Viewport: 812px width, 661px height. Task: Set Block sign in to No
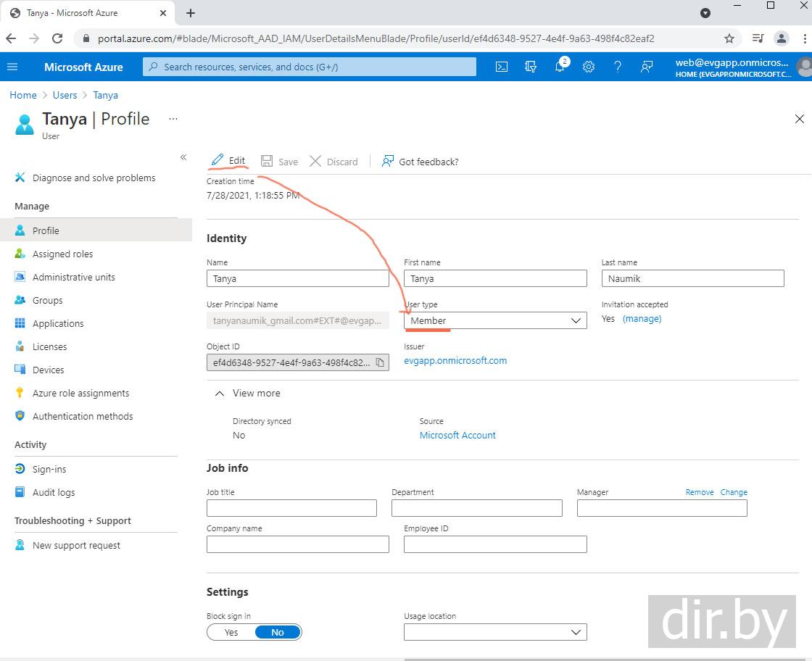click(x=278, y=632)
